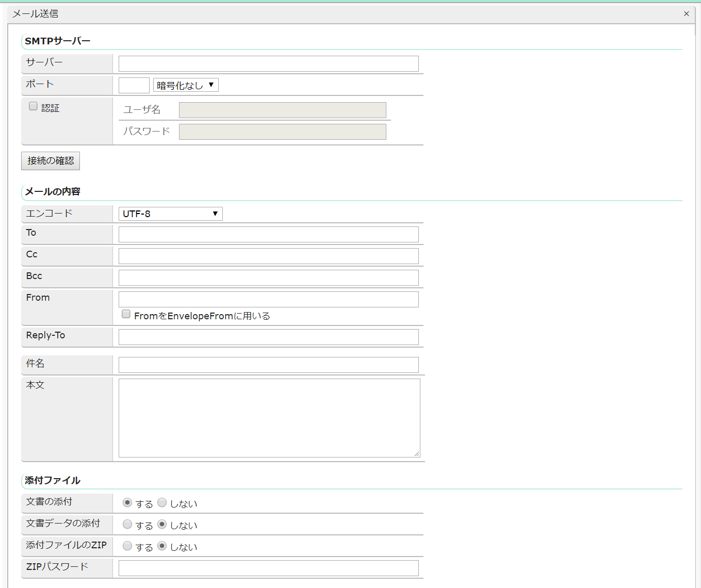This screenshot has width=701, height=588.
Task: Close the メール送信 dialog
Action: (x=686, y=14)
